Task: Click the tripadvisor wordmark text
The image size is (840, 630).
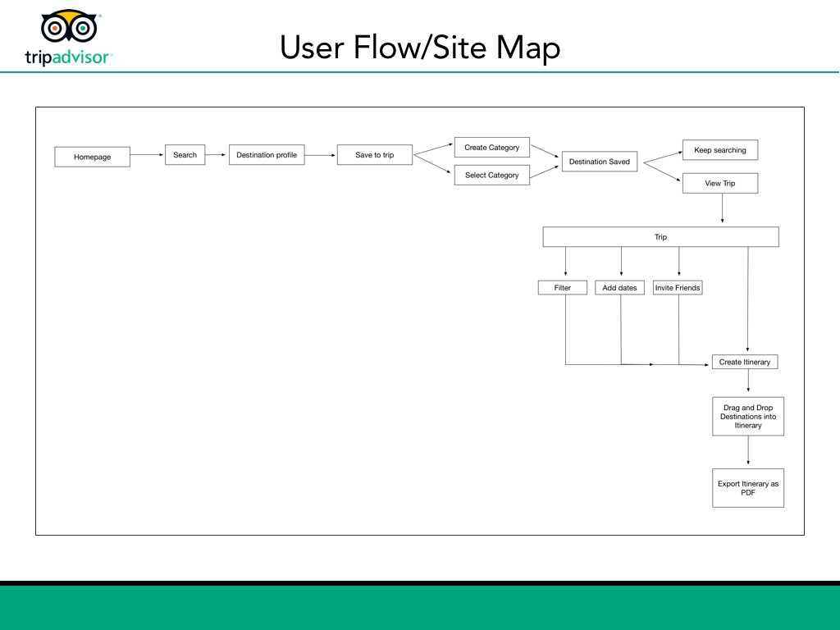Action: 69,57
